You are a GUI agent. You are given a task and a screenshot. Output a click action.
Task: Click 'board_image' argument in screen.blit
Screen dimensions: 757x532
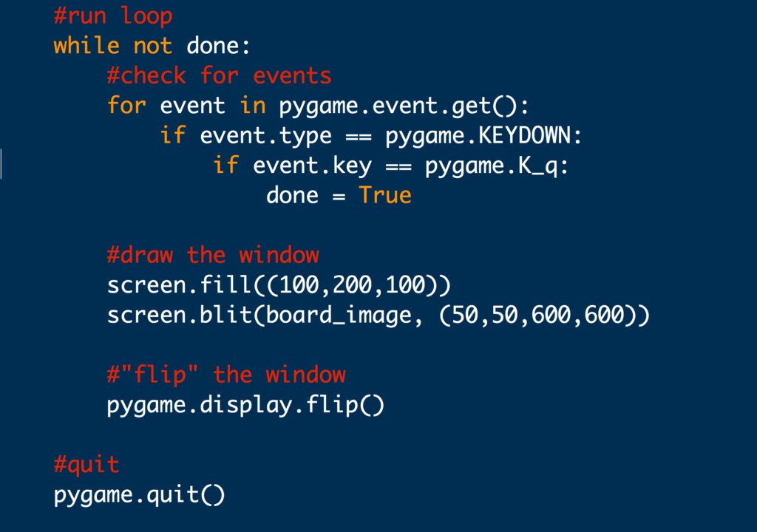[x=338, y=316]
